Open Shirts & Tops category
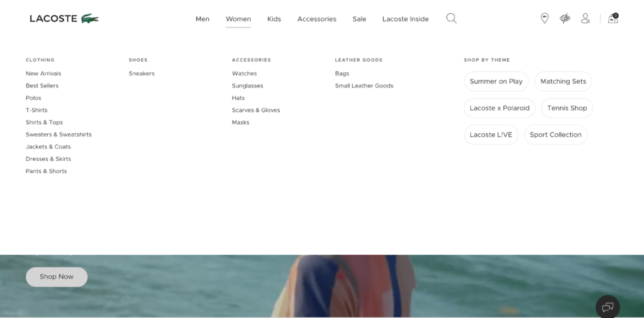644x318 pixels. 45,123
